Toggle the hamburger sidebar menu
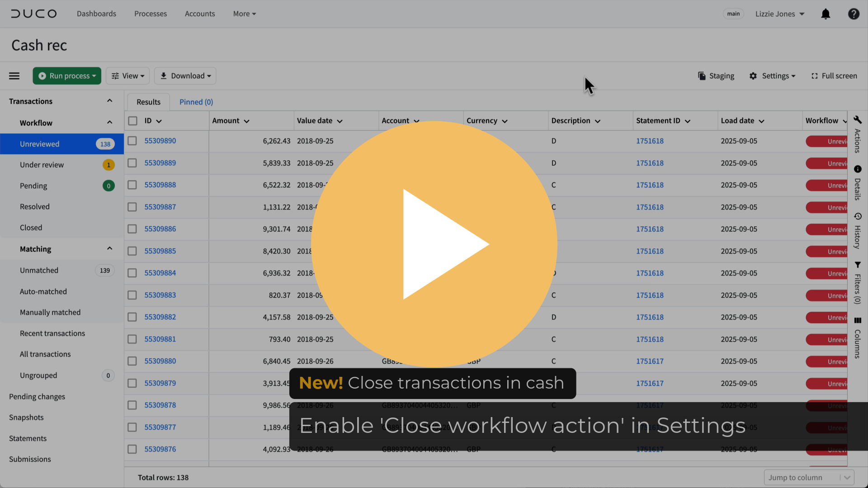This screenshot has width=868, height=488. pyautogui.click(x=14, y=76)
